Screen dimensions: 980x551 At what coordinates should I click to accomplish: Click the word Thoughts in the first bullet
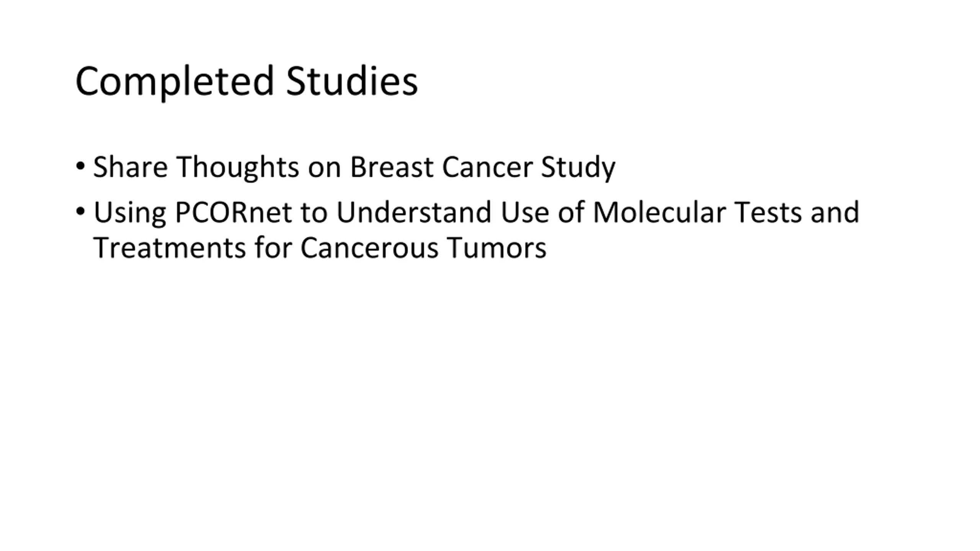[x=238, y=167]
